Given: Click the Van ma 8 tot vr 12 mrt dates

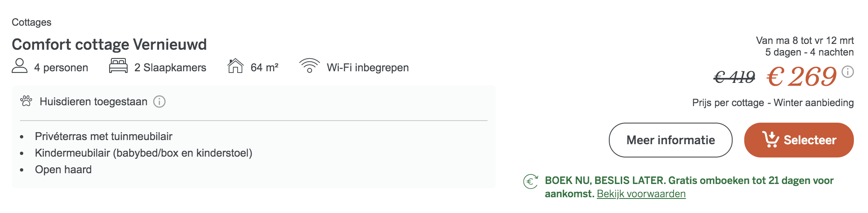Looking at the screenshot, I should [805, 41].
